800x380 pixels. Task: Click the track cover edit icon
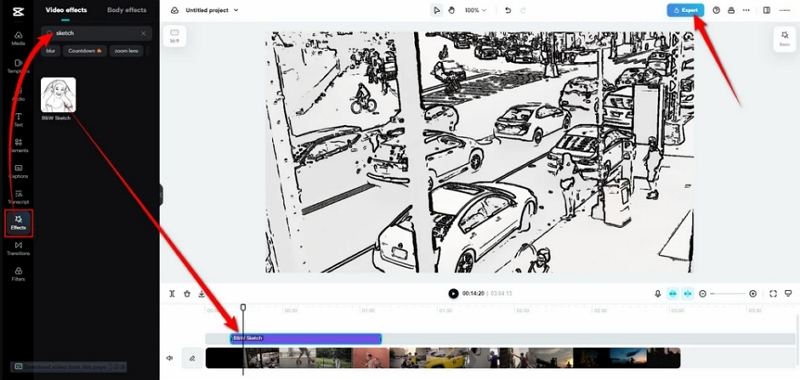point(192,358)
